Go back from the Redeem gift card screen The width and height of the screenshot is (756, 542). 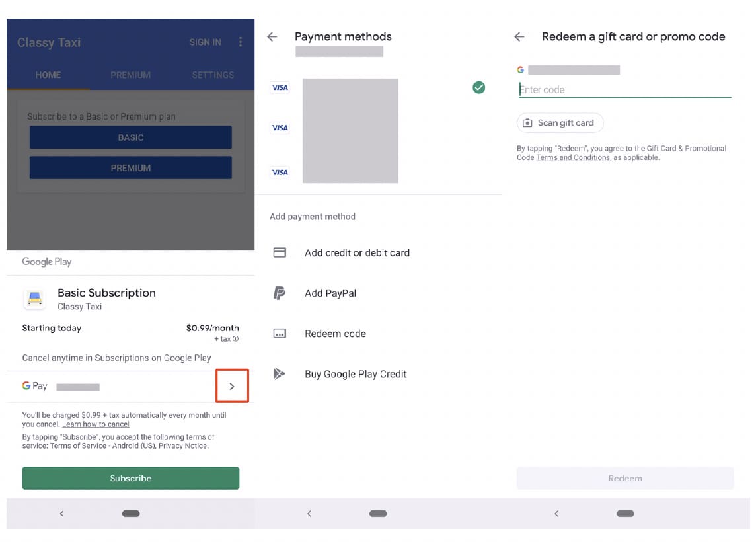click(519, 37)
